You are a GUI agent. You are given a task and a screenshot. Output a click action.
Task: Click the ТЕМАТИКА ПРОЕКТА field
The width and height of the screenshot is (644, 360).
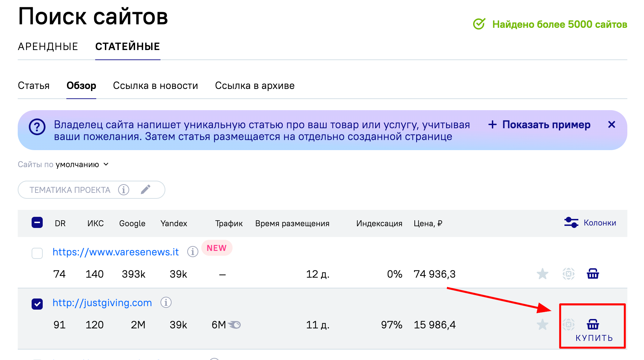[91, 190]
